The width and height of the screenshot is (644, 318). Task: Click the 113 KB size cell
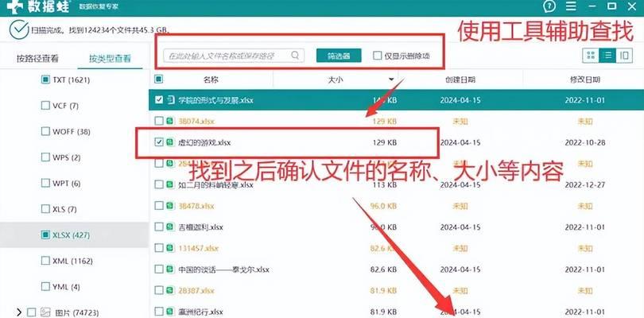pyautogui.click(x=385, y=185)
